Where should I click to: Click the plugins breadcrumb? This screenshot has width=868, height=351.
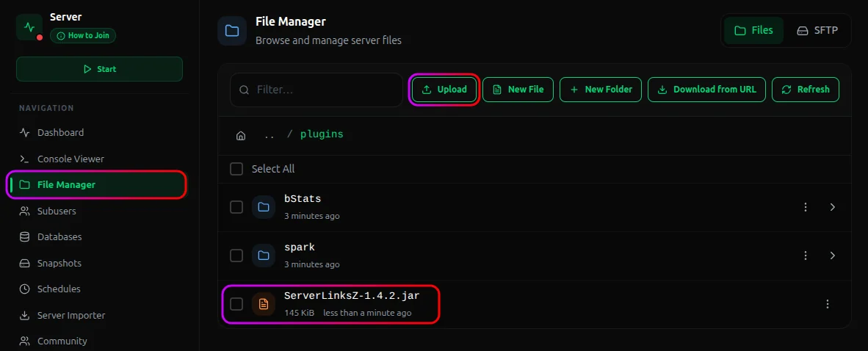(322, 134)
